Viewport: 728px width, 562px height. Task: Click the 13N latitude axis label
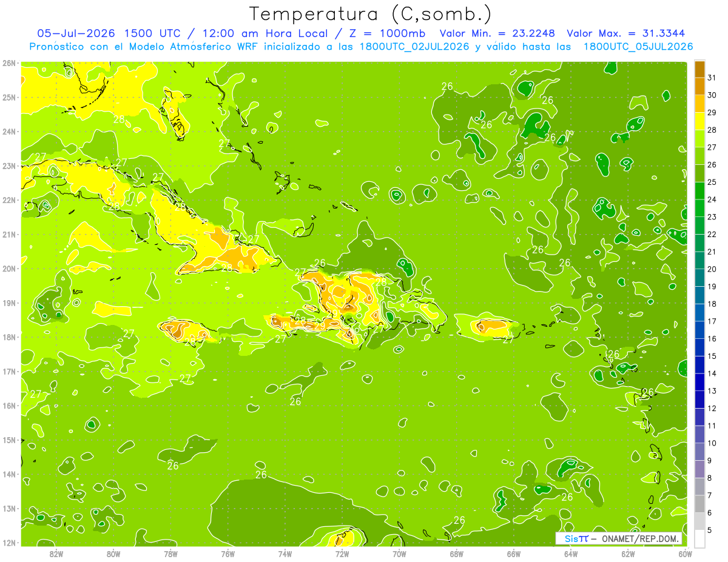point(9,509)
